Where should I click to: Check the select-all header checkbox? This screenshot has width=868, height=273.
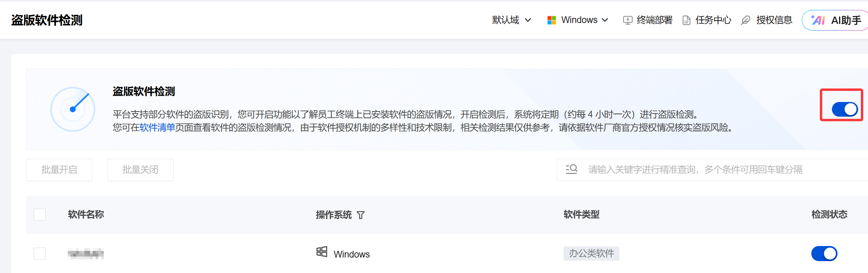pyautogui.click(x=40, y=215)
